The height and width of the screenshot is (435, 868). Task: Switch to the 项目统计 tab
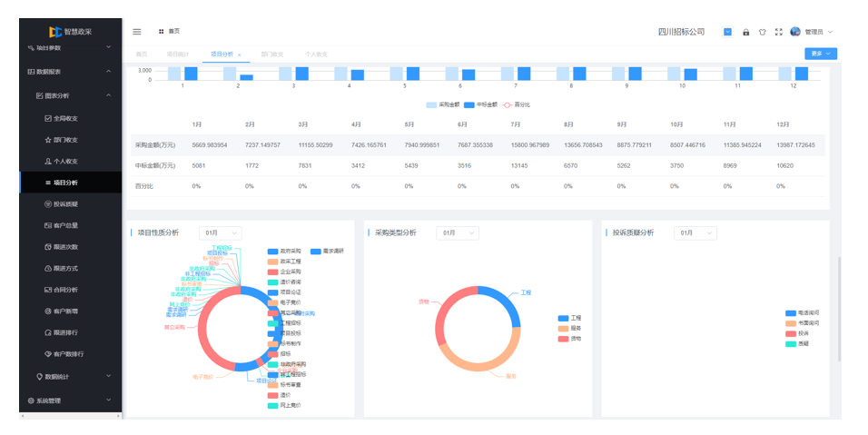(x=179, y=54)
